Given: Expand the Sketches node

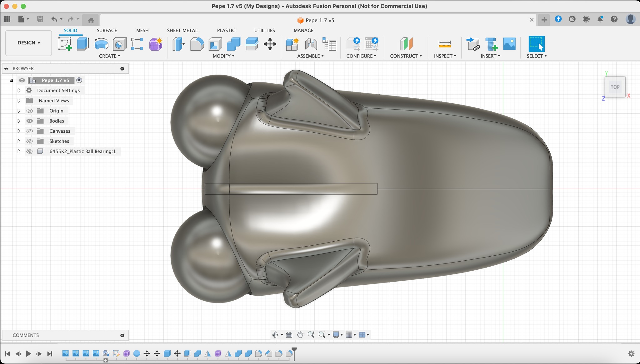Looking at the screenshot, I should click(19, 141).
